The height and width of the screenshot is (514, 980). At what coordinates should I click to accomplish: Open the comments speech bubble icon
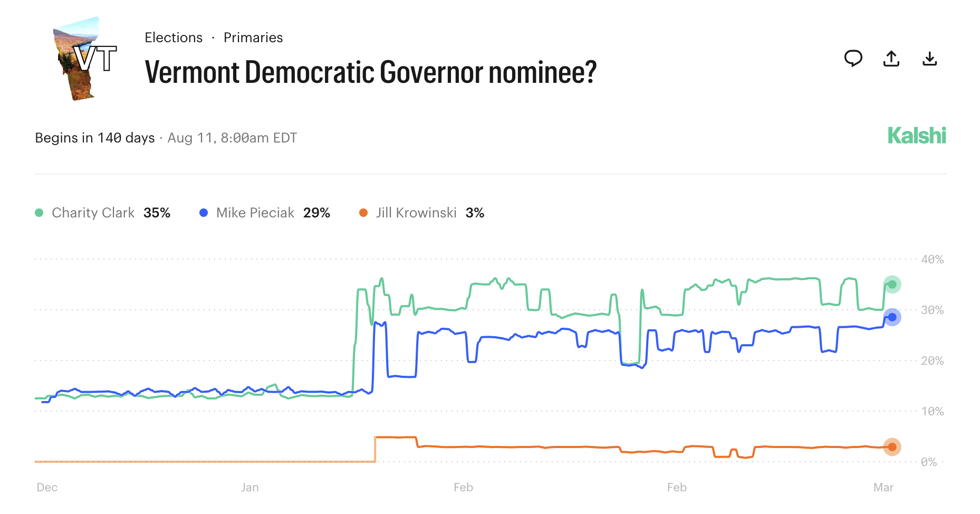(x=853, y=58)
